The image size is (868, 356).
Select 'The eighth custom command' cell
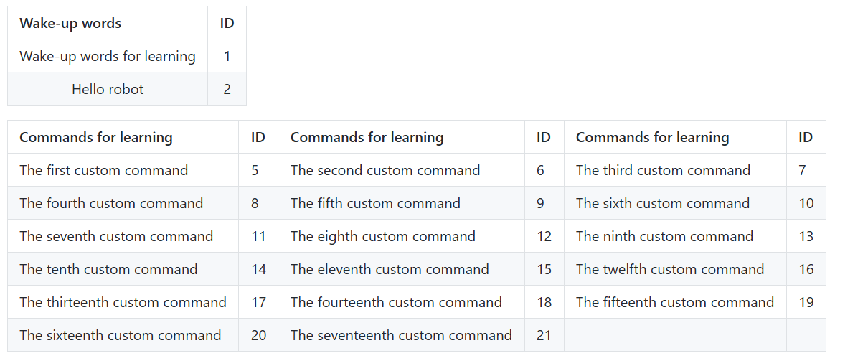(x=401, y=236)
